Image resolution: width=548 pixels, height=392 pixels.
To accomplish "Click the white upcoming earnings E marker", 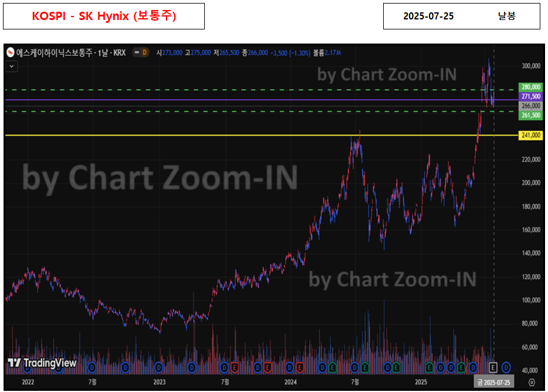I will [493, 367].
